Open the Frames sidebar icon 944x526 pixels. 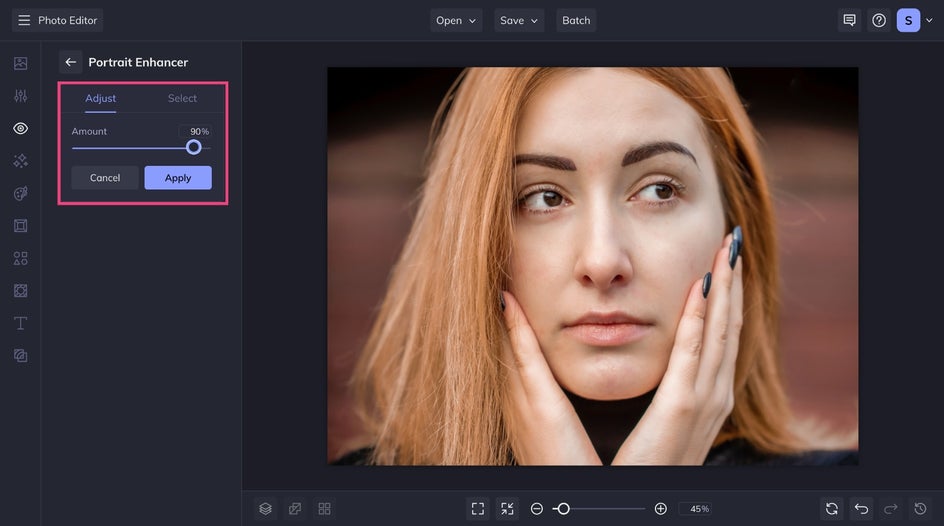click(20, 226)
